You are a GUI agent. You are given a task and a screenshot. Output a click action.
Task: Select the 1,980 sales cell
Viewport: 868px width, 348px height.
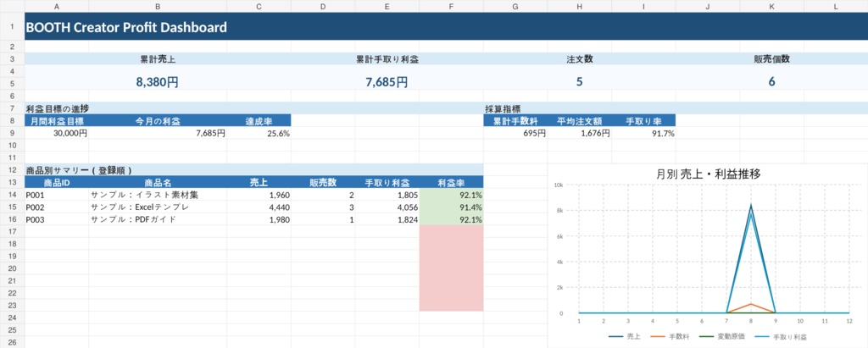(x=259, y=219)
